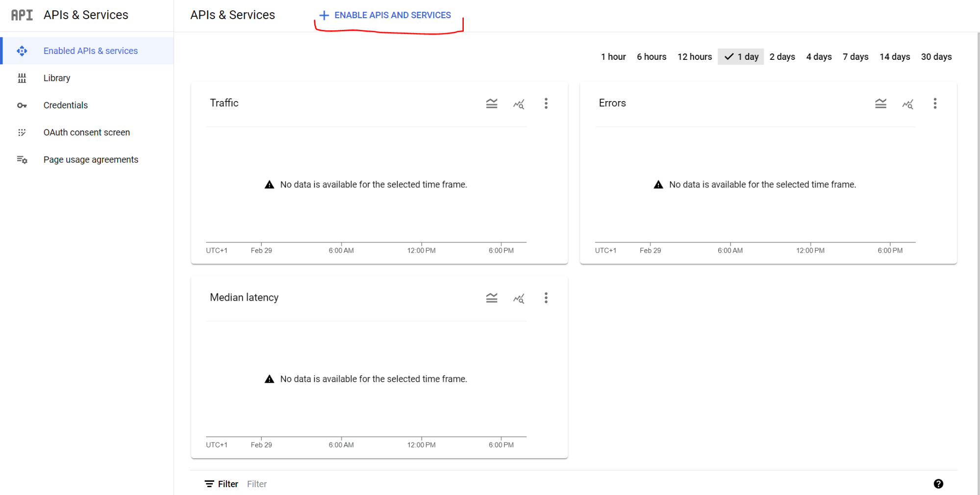Open OAuth consent screen page
This screenshot has width=980, height=495.
pyautogui.click(x=86, y=132)
